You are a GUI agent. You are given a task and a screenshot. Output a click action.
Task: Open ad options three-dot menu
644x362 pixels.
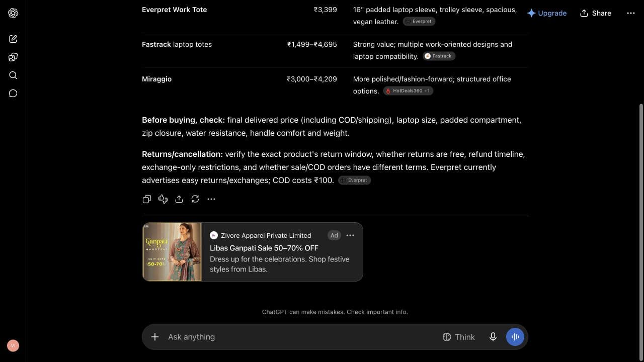[350, 235]
